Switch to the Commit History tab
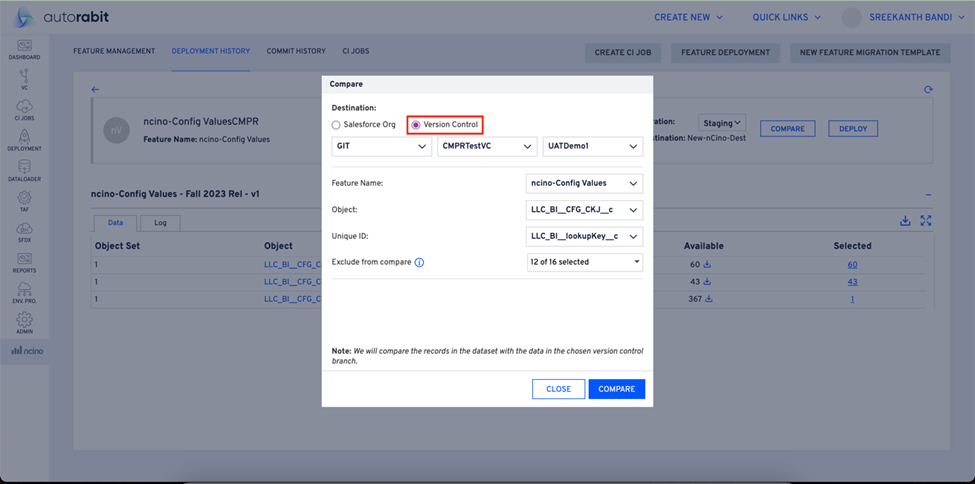The image size is (975, 484). coord(295,51)
